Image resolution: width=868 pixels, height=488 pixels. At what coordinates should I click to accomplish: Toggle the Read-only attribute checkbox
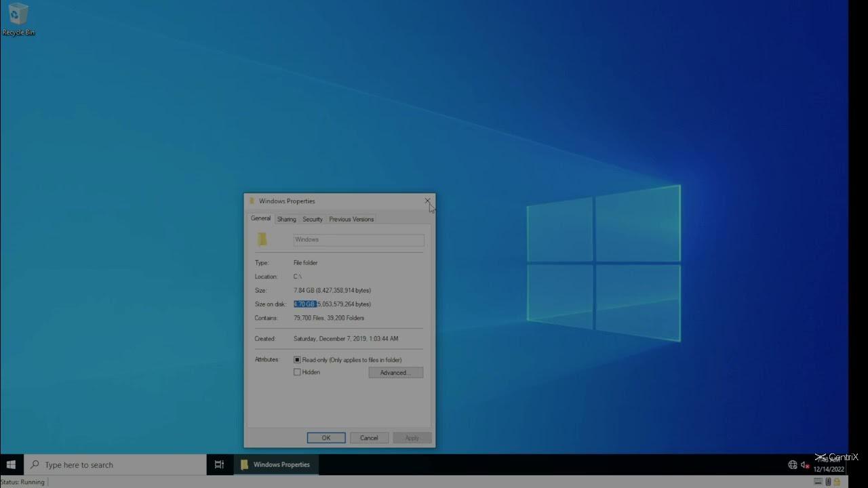coord(297,359)
